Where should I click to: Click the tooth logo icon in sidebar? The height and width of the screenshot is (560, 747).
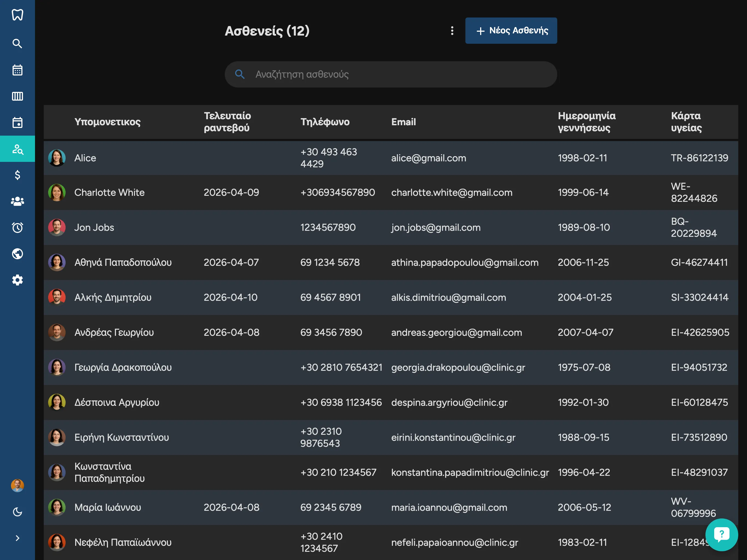click(17, 15)
